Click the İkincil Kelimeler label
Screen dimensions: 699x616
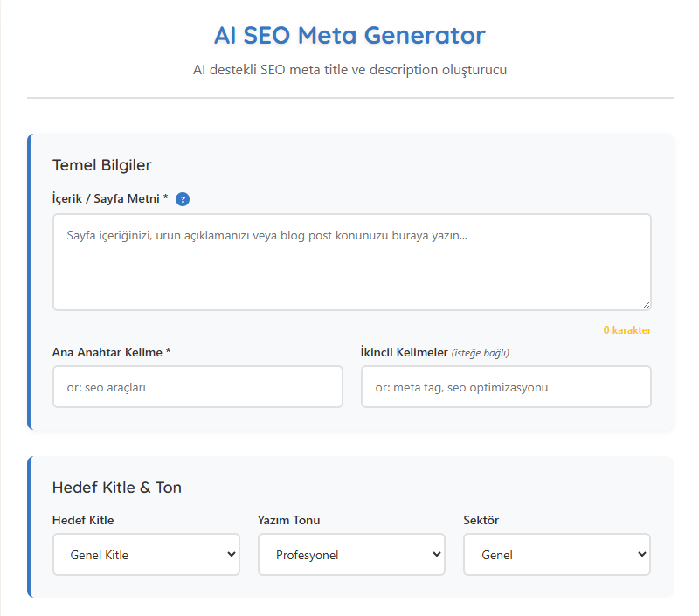point(404,352)
